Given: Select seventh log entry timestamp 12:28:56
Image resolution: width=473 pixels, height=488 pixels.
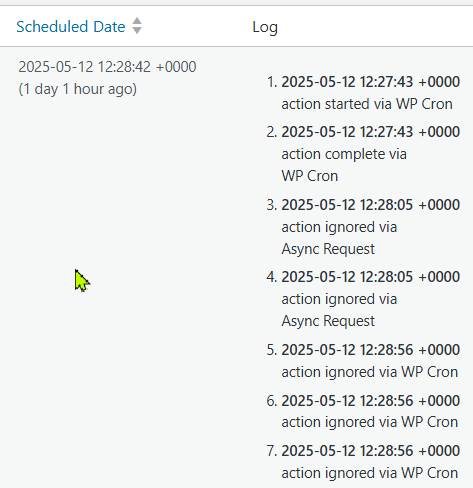Looking at the screenshot, I should (x=371, y=451).
